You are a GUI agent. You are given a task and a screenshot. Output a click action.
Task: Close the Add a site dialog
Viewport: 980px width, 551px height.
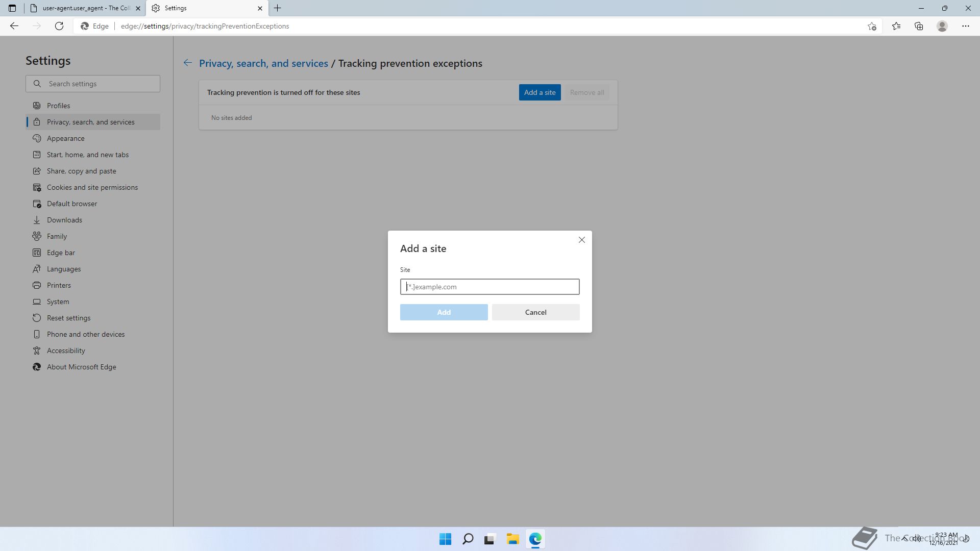pyautogui.click(x=581, y=240)
